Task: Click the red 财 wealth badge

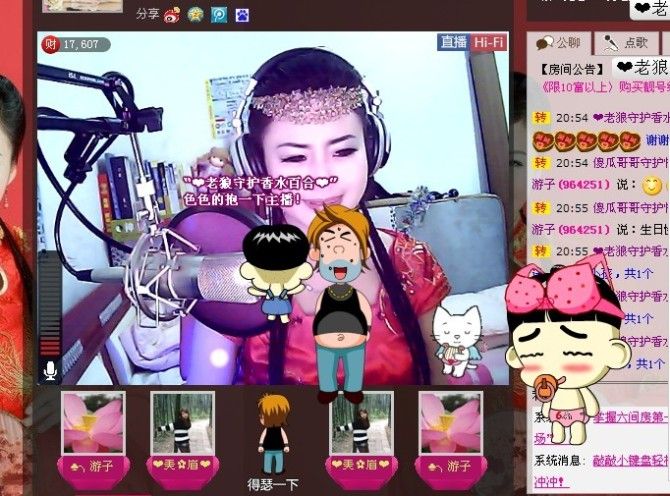Action: click(x=50, y=44)
